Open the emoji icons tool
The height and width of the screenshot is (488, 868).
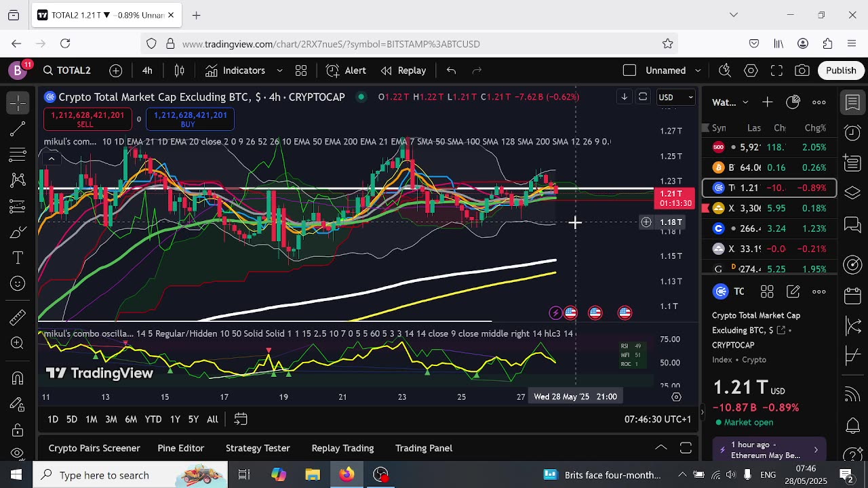click(18, 284)
